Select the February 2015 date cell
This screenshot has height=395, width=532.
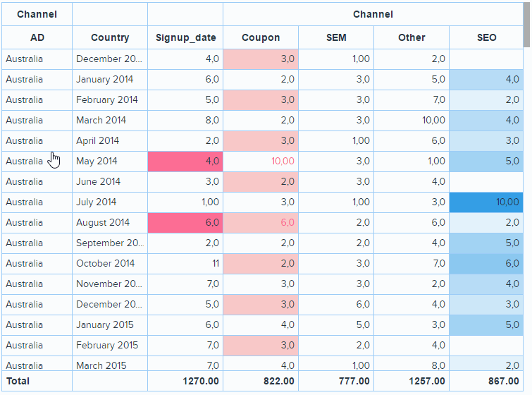coord(106,345)
